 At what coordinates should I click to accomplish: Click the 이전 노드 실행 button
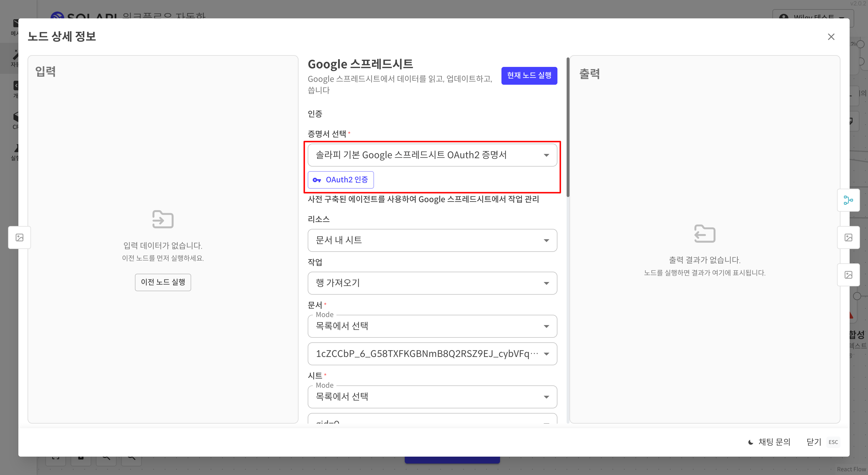click(x=163, y=282)
